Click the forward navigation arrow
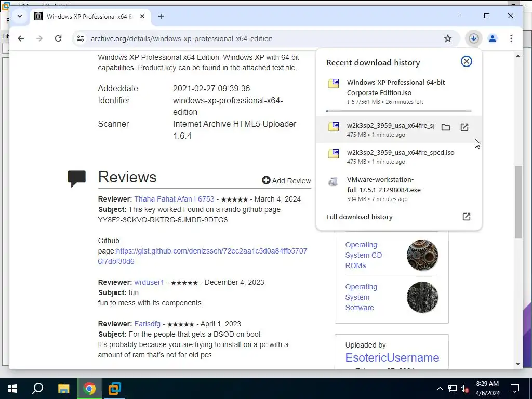This screenshot has width=532, height=399. pyautogui.click(x=39, y=38)
